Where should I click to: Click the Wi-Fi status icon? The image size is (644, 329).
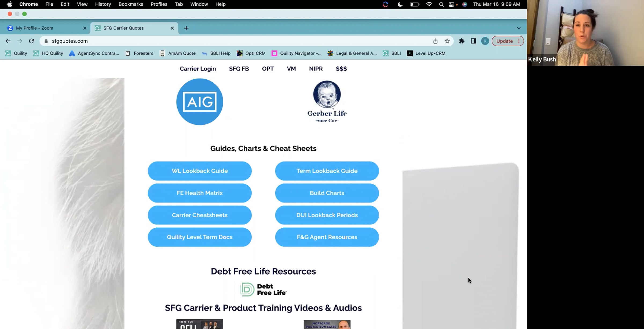click(x=429, y=4)
